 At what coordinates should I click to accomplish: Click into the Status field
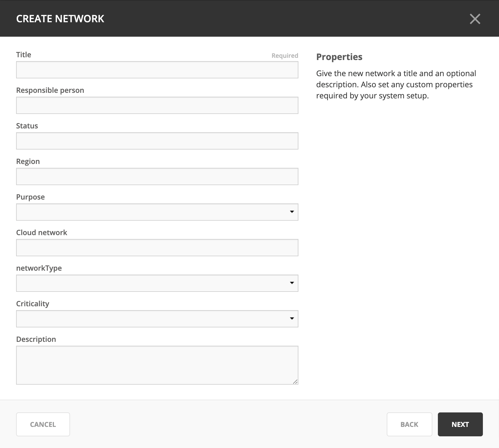coord(157,141)
